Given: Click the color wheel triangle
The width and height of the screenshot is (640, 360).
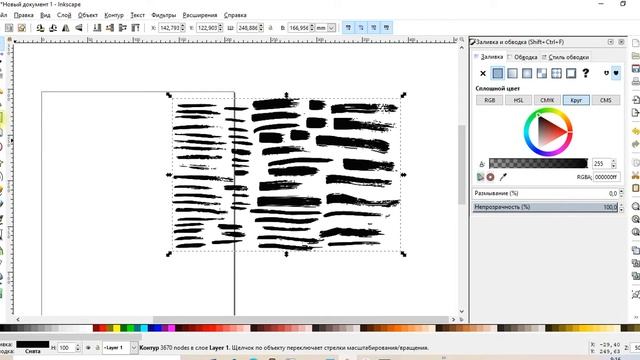Looking at the screenshot, I should [550, 132].
